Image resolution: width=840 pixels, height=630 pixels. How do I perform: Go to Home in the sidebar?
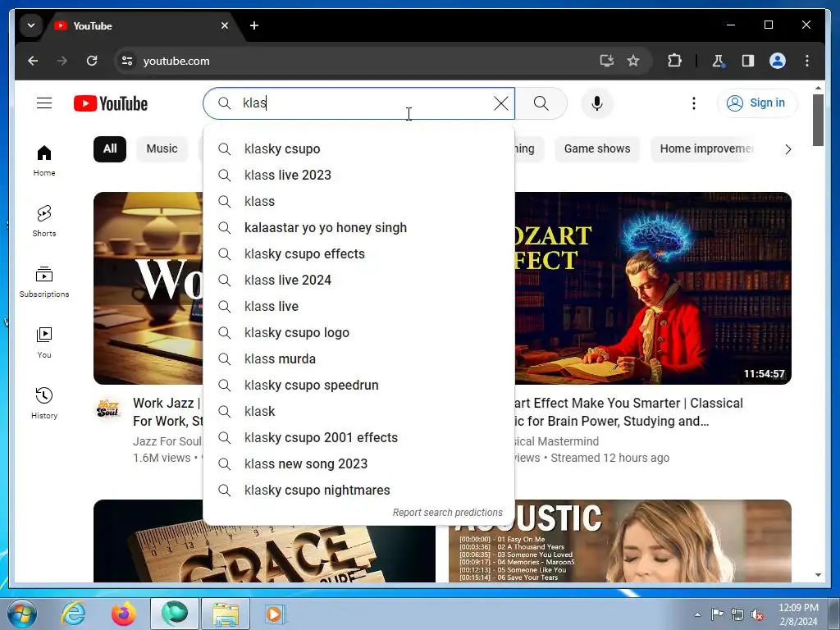[44, 161]
